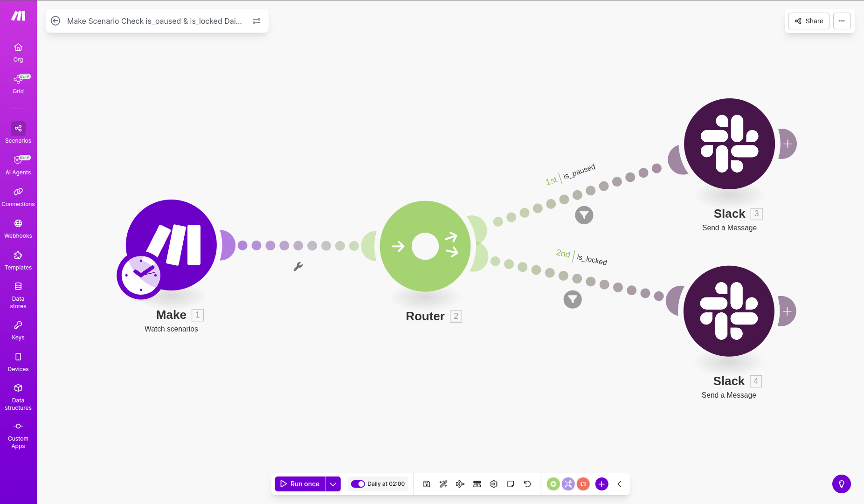The width and height of the screenshot is (864, 504).
Task: Open the three-dots more options menu
Action: pyautogui.click(x=842, y=21)
